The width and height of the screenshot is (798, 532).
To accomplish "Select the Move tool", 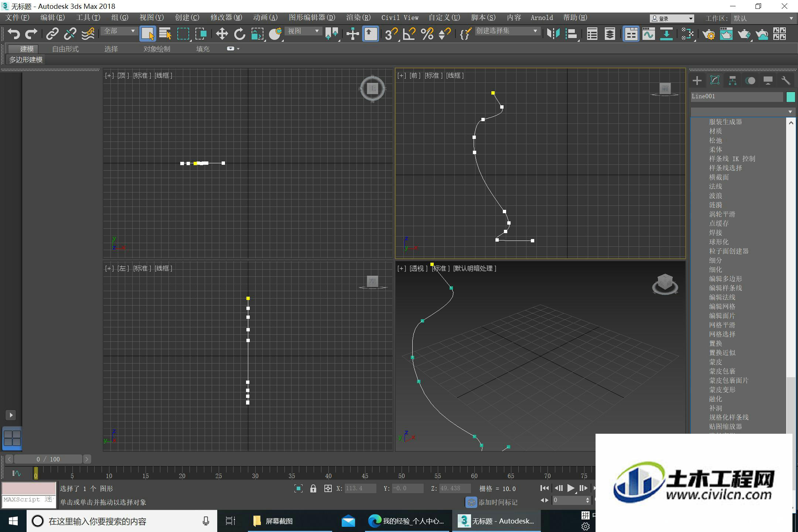I will coord(222,34).
